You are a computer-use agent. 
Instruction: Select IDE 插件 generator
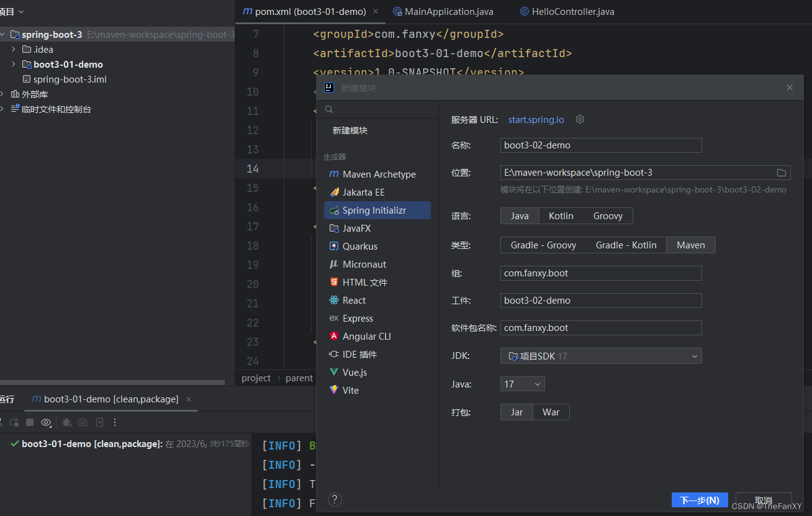pos(377,355)
